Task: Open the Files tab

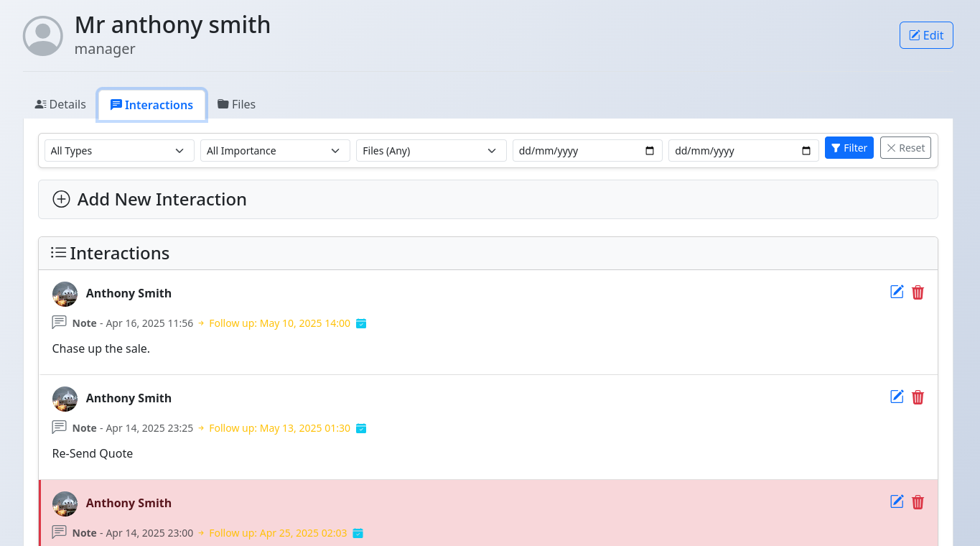Action: coord(236,104)
